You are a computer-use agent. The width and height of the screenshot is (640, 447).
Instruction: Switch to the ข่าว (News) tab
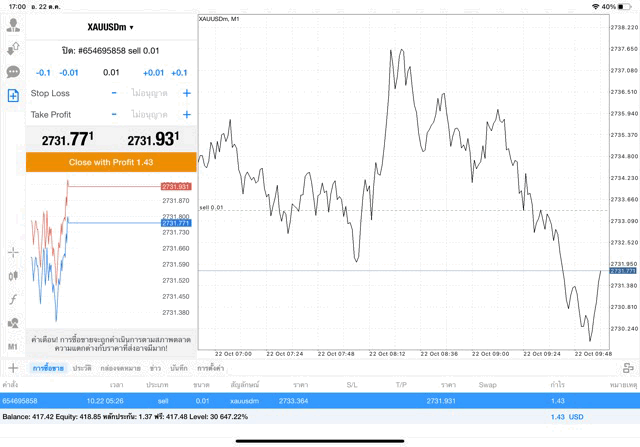point(155,369)
